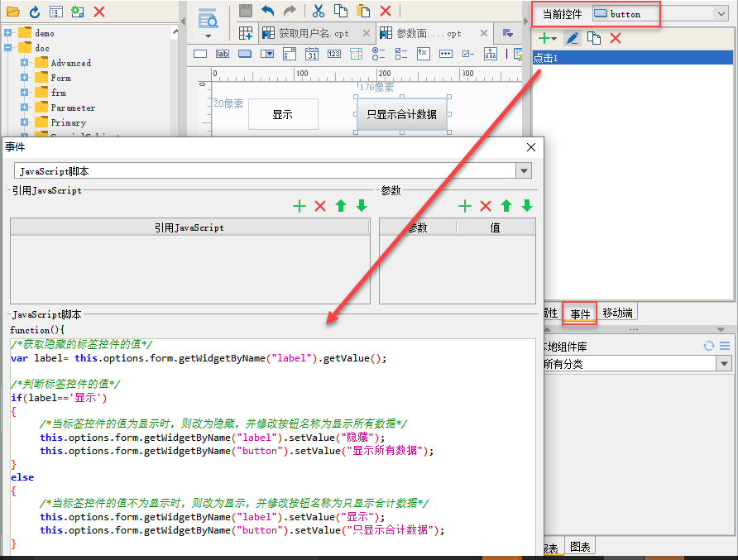Select the radio button group widget icon
Screen dimensions: 738x560
pyautogui.click(x=378, y=54)
